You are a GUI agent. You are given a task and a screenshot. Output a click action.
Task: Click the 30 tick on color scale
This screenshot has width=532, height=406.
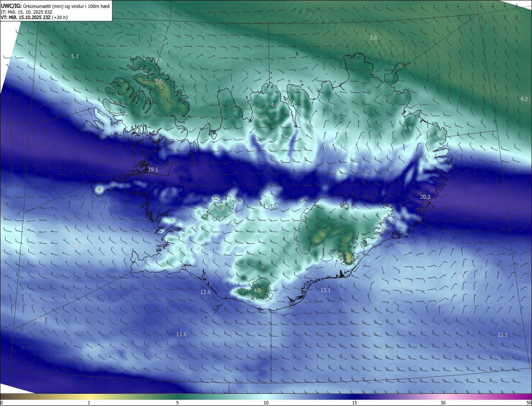[443, 403]
